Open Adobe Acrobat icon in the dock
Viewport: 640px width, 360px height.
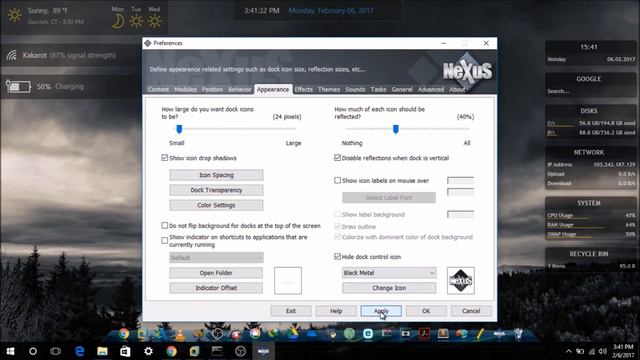coord(424,334)
